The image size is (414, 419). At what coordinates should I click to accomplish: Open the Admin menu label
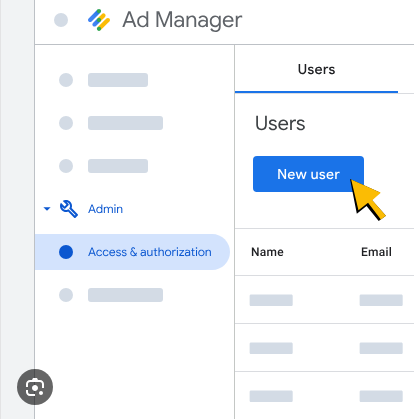click(x=105, y=209)
